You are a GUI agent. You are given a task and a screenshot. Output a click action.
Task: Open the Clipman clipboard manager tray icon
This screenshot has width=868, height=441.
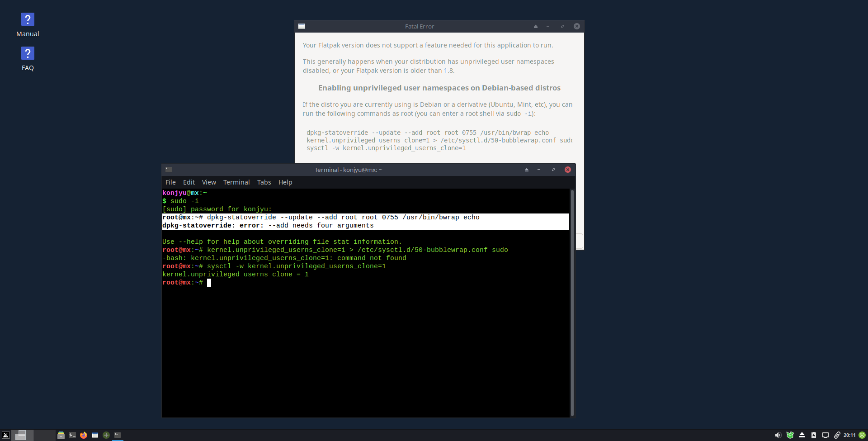pyautogui.click(x=837, y=435)
